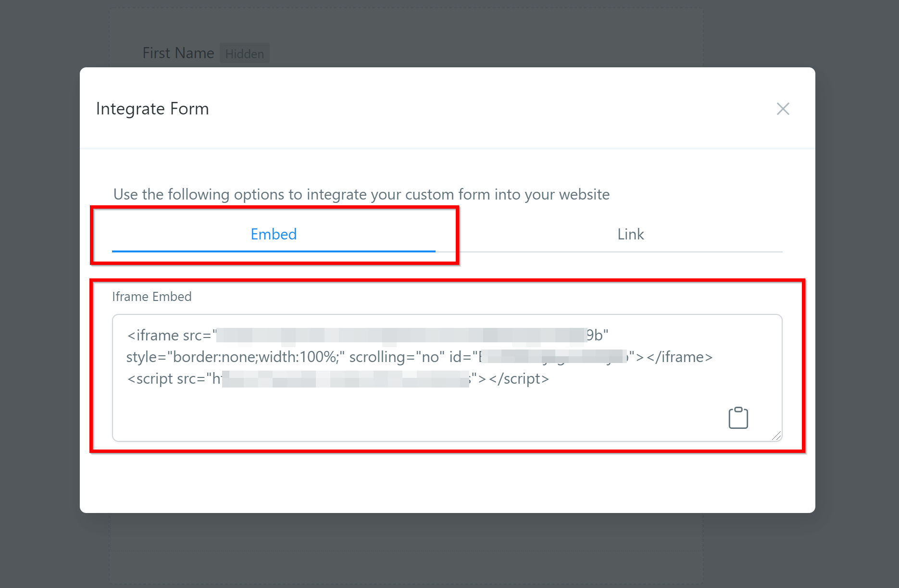
Task: Click the First Name field label
Action: [x=178, y=53]
